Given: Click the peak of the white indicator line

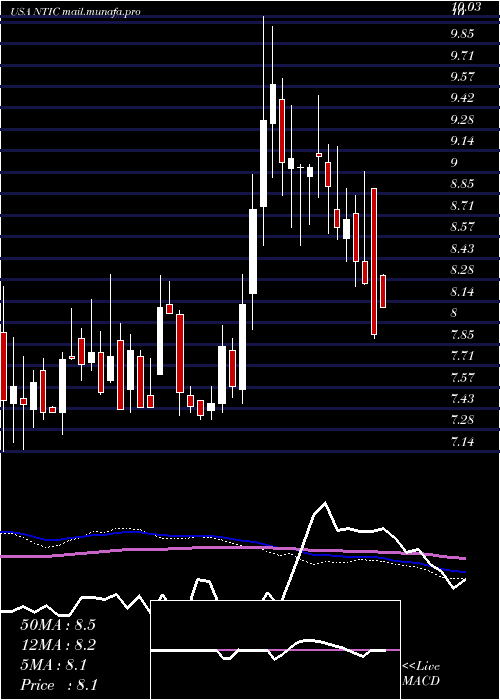Looking at the screenshot, I should click(325, 503).
